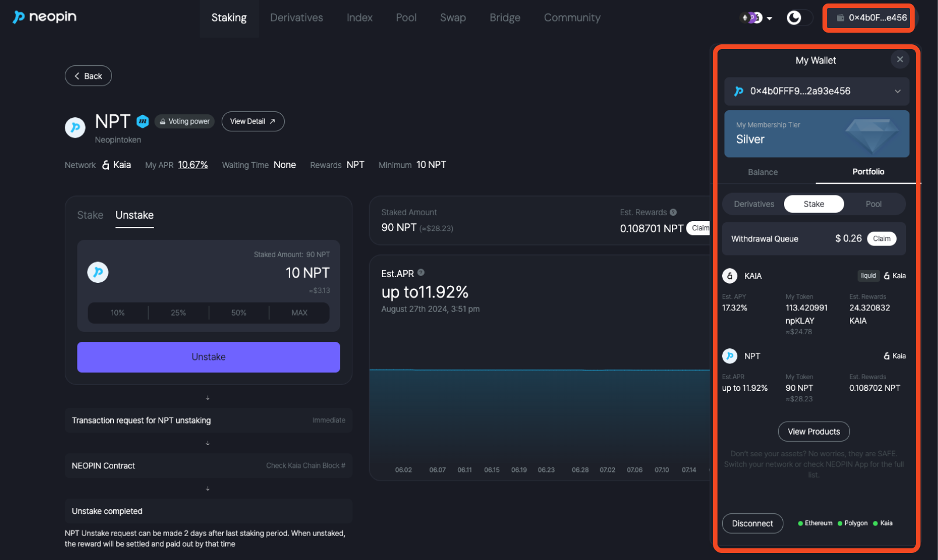938x560 pixels.
Task: Switch to the Balance tab in wallet
Action: tap(762, 172)
